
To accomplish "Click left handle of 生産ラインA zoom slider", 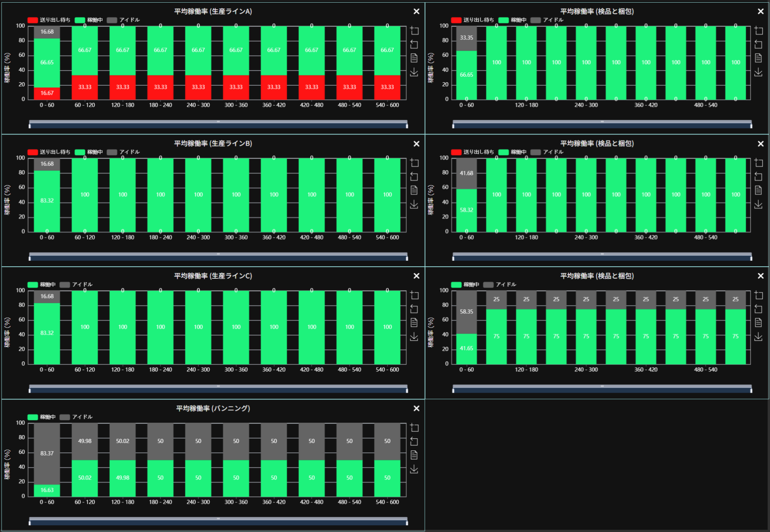I will coord(30,125).
